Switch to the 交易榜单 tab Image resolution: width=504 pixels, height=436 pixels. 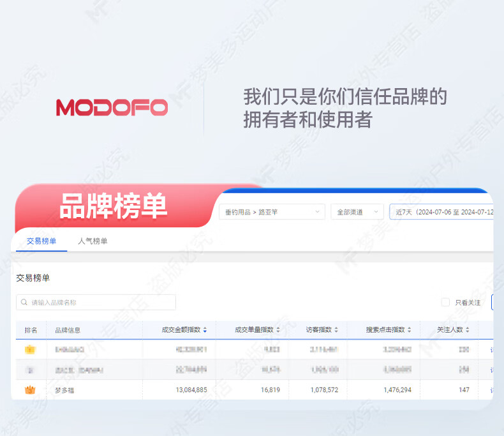point(41,241)
